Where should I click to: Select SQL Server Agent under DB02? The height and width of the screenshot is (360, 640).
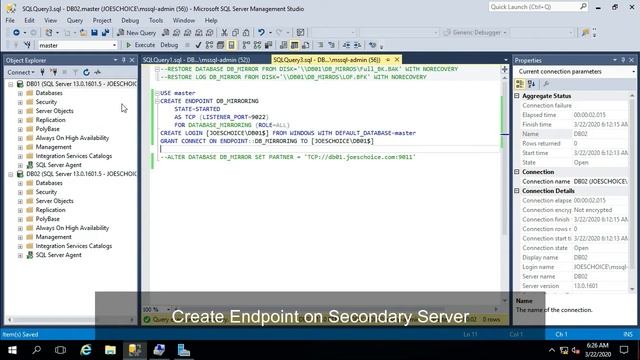tap(58, 255)
